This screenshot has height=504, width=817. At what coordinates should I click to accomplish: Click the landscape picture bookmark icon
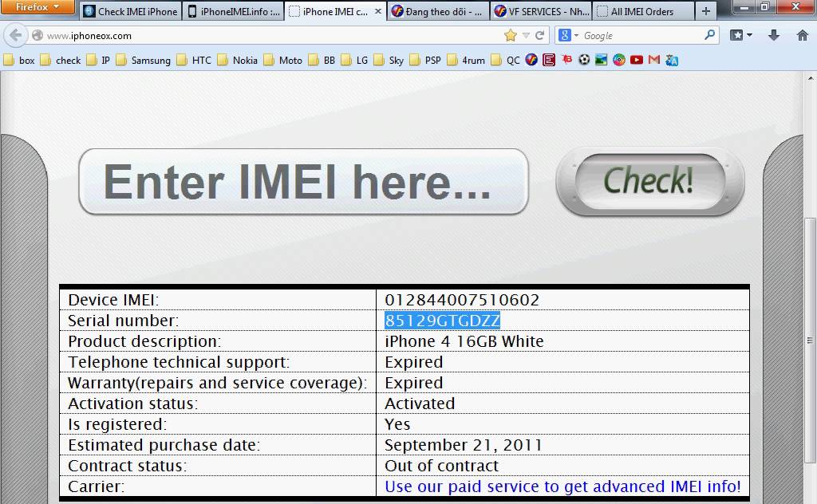pos(602,60)
